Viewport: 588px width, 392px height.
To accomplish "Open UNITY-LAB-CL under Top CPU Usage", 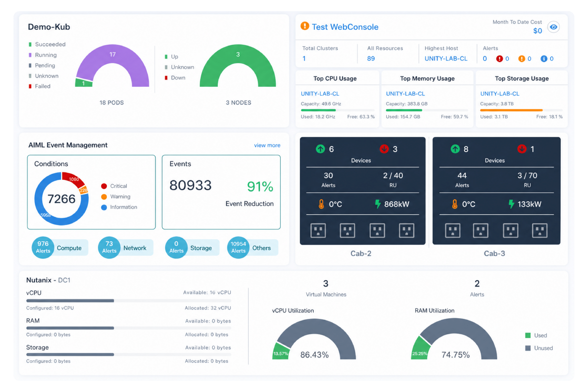I will [320, 94].
